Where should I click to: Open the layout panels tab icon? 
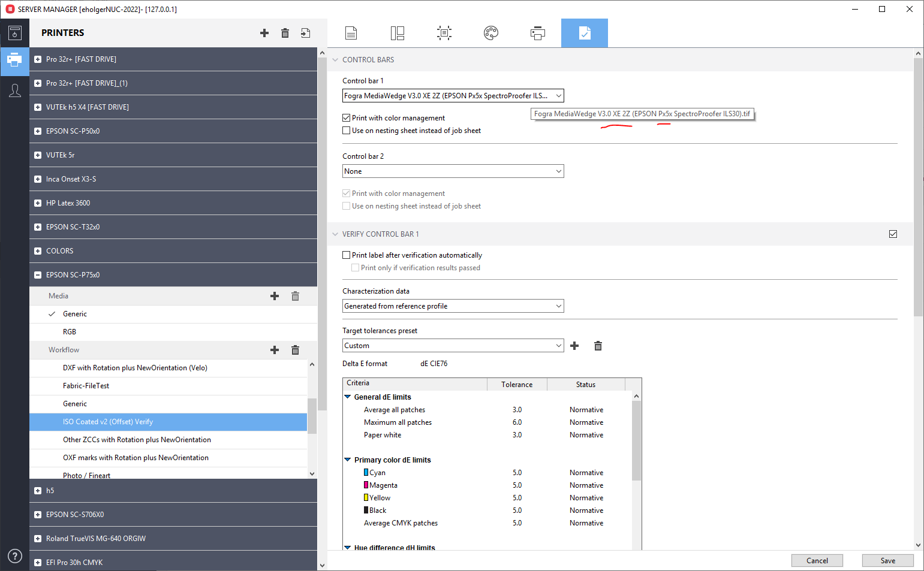click(x=398, y=33)
